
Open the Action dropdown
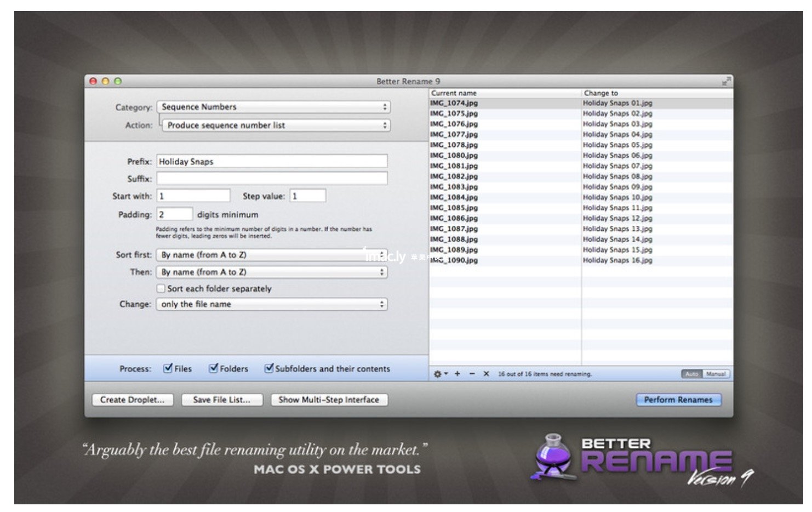tap(276, 126)
